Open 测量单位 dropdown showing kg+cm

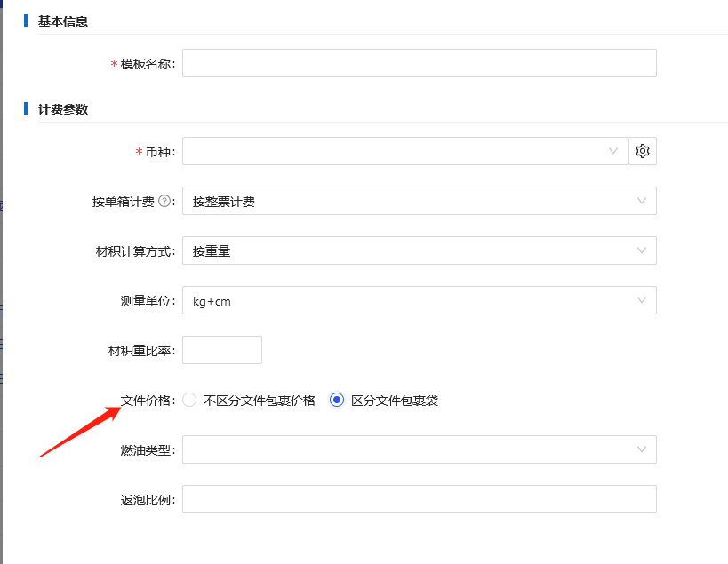[x=420, y=300]
